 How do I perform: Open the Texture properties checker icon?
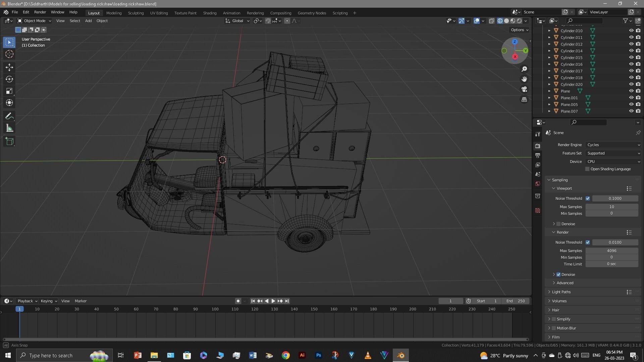coord(538,210)
